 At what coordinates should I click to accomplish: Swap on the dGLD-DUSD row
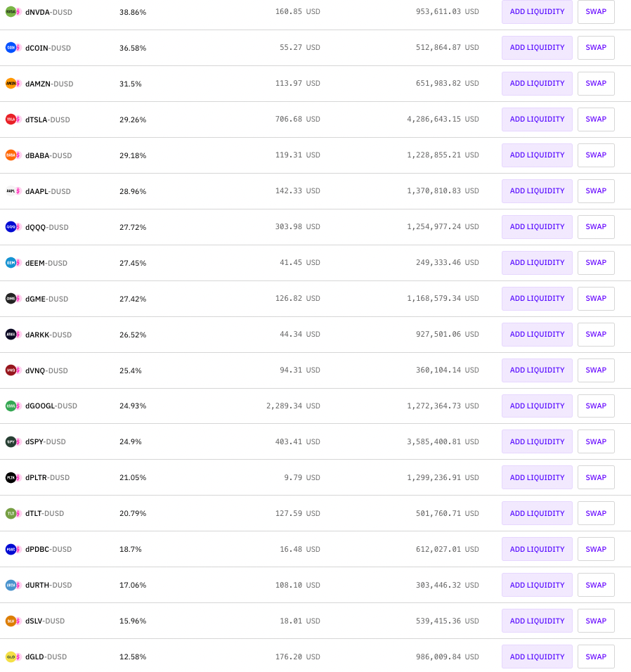pos(596,657)
